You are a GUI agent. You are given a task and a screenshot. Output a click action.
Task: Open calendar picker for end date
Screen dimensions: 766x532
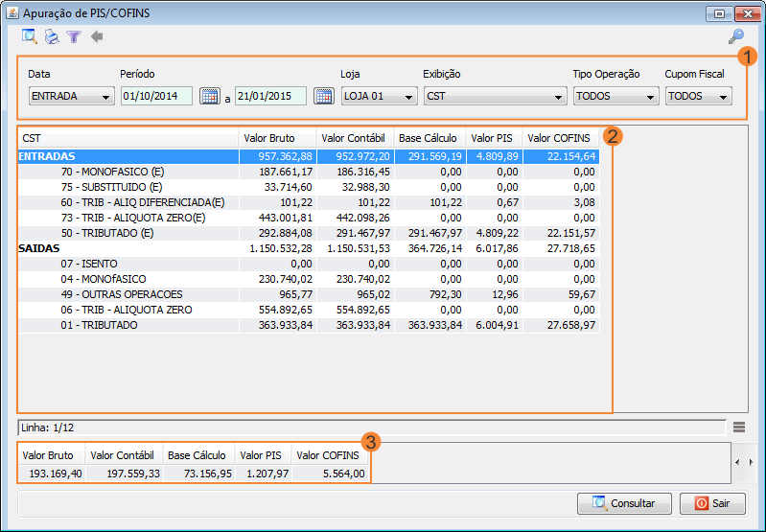[x=323, y=96]
